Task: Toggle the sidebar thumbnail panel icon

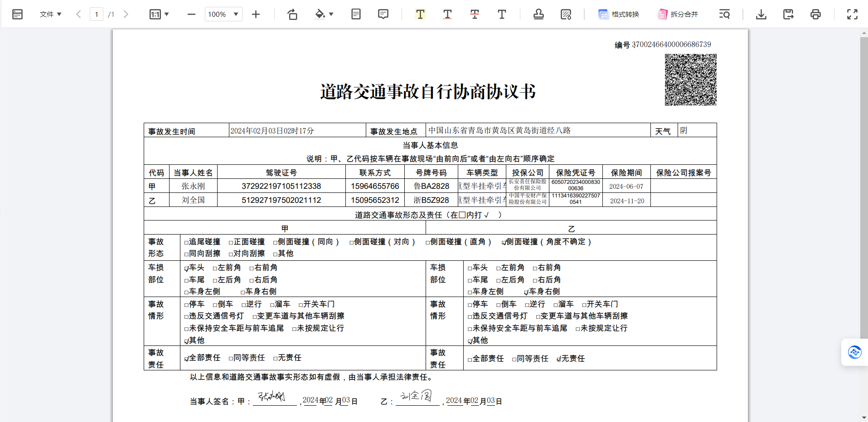Action: [17, 14]
